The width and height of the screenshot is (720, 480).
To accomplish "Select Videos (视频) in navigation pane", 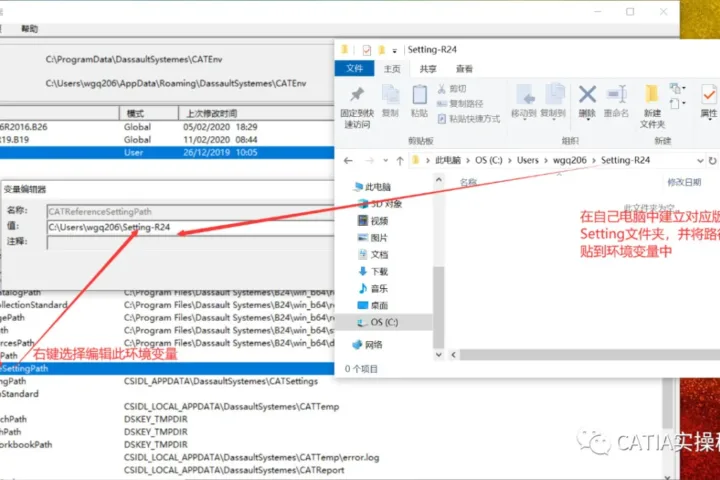I will [x=373, y=221].
